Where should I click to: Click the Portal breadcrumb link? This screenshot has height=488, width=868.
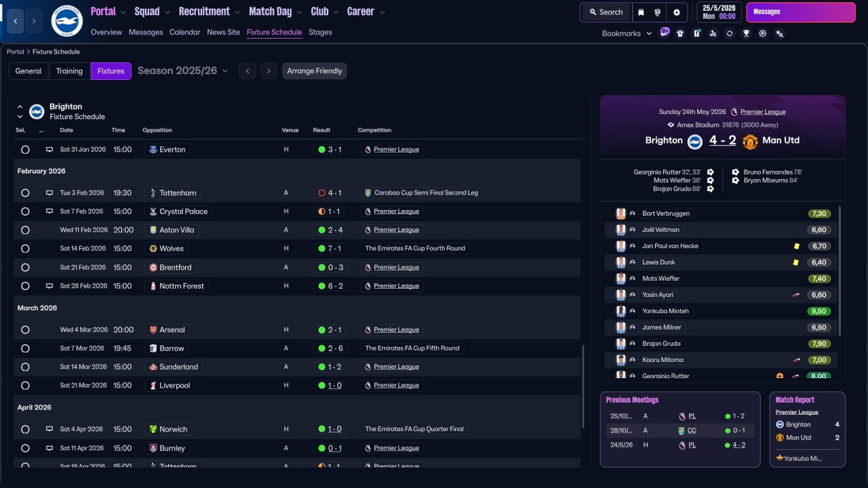(16, 52)
